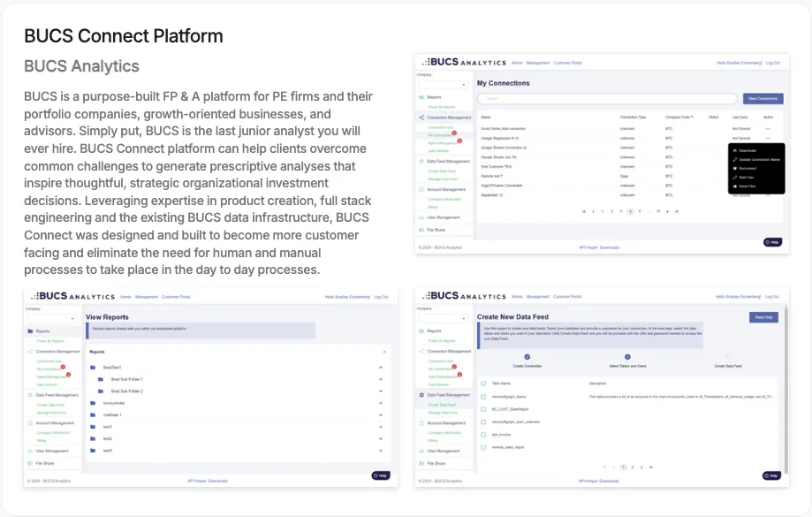Screen dimensions: 812x517
Task: Go to page 2 in Create Data Feed pagination
Action: pyautogui.click(x=633, y=468)
